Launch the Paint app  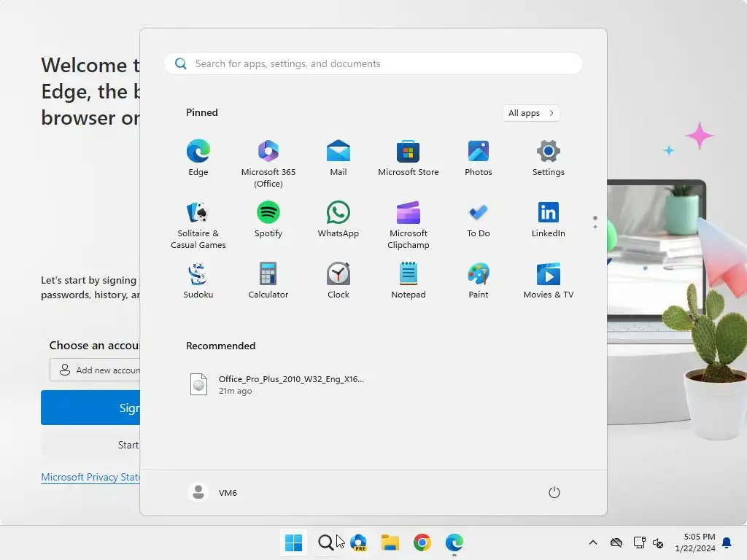pyautogui.click(x=479, y=281)
